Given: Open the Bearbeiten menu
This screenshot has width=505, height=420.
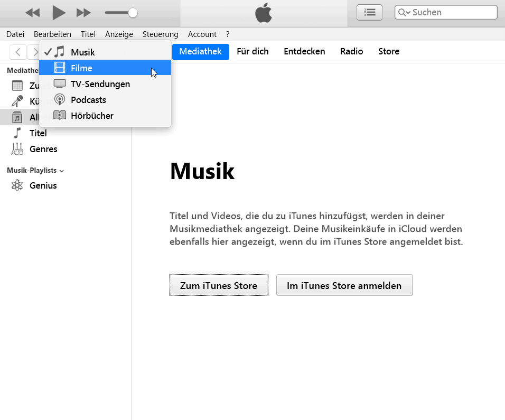Looking at the screenshot, I should coord(52,34).
